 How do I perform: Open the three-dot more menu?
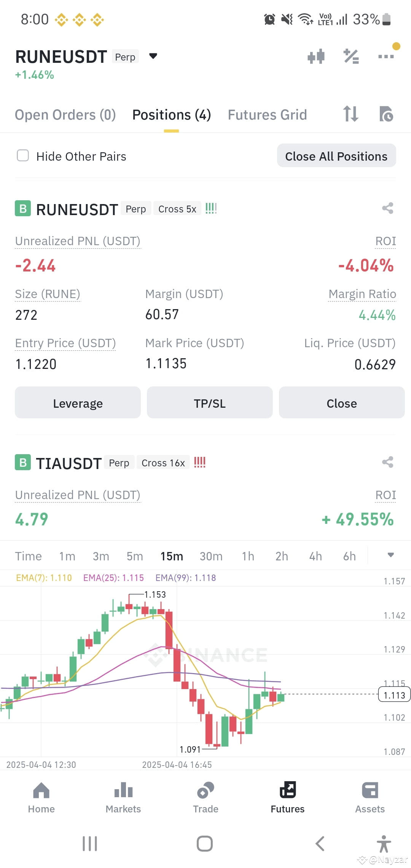[x=386, y=56]
